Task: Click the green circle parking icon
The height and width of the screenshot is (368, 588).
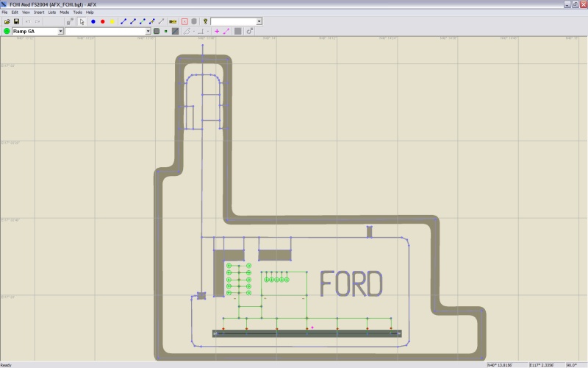Action: point(7,31)
